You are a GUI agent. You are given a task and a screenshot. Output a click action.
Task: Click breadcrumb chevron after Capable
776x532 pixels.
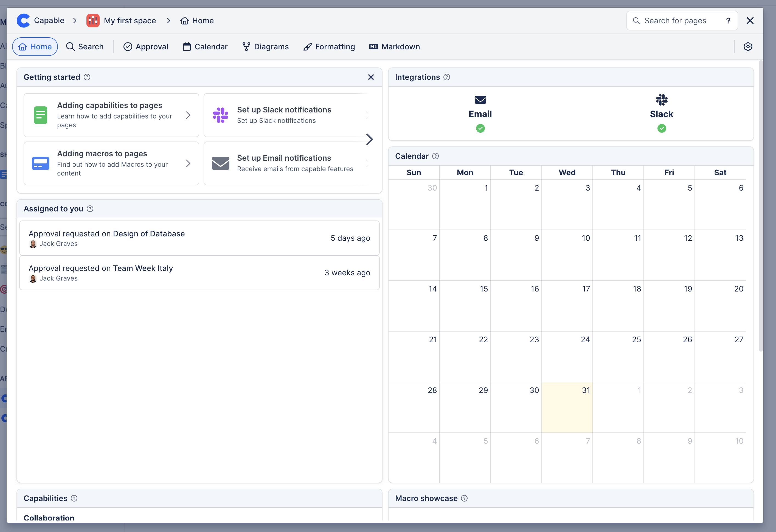(x=75, y=21)
